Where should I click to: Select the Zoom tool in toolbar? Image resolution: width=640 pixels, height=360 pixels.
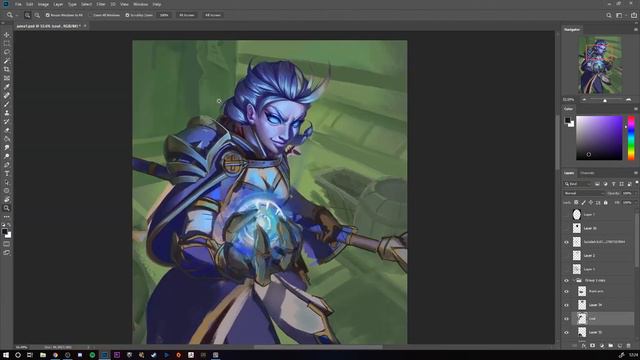[7, 208]
